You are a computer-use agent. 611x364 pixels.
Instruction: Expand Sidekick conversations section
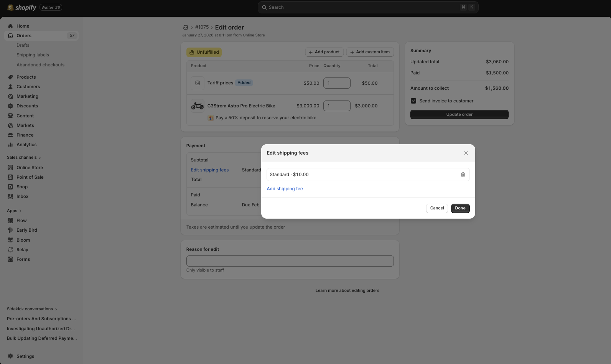pos(32,309)
